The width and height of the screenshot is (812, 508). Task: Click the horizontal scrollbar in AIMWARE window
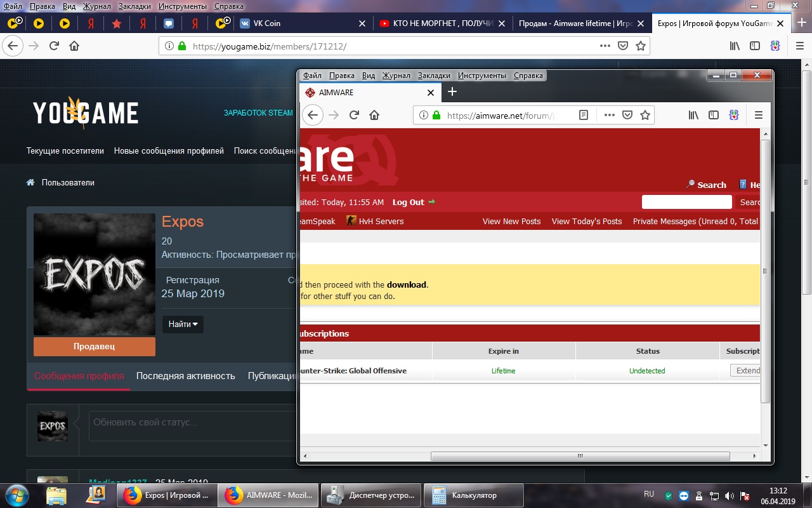580,456
